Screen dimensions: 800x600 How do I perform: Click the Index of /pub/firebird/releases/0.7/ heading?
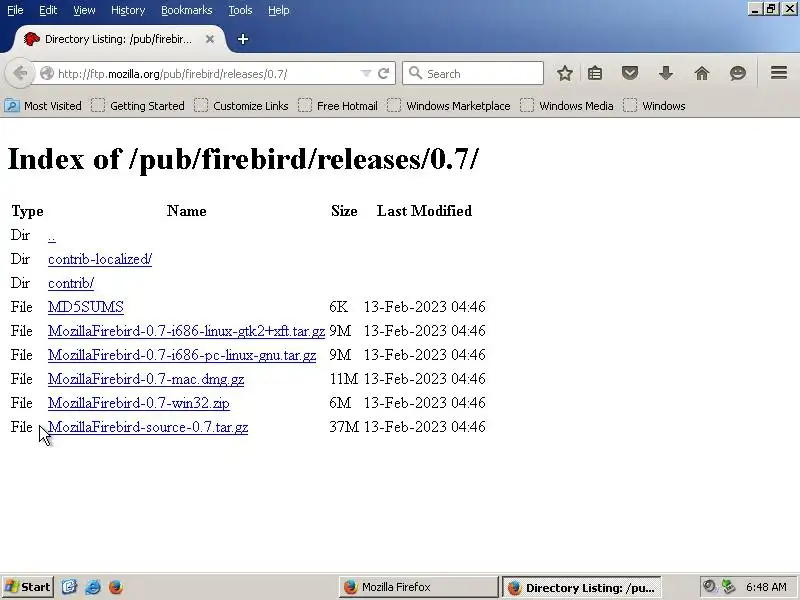tap(243, 159)
